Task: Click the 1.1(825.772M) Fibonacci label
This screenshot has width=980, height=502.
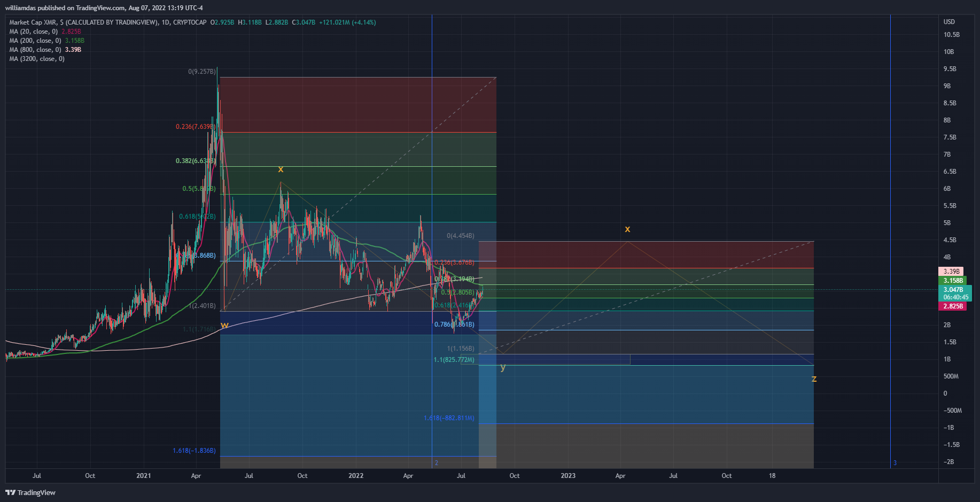Action: (x=454, y=360)
